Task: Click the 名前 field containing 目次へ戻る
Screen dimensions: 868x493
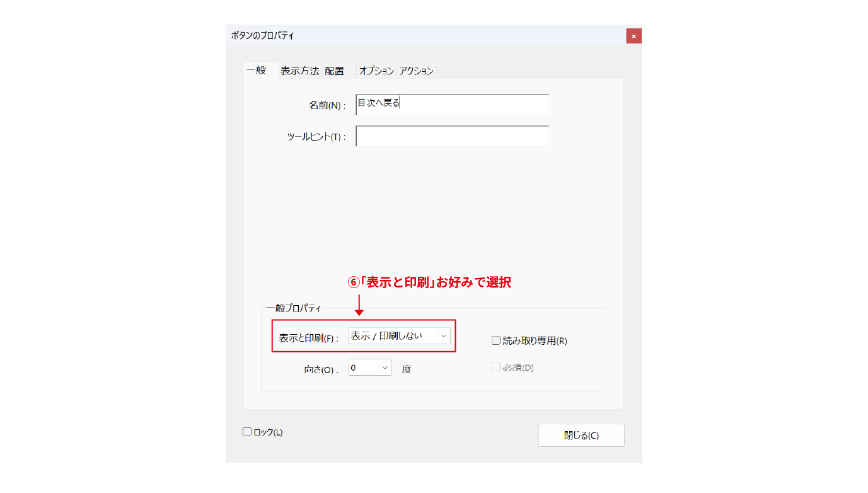Action: tap(452, 105)
